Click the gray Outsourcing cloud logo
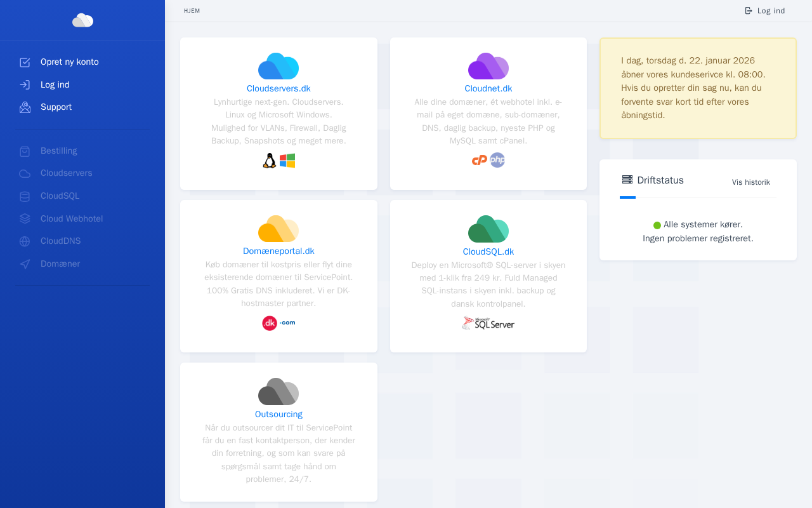This screenshot has width=812, height=508. point(278,391)
